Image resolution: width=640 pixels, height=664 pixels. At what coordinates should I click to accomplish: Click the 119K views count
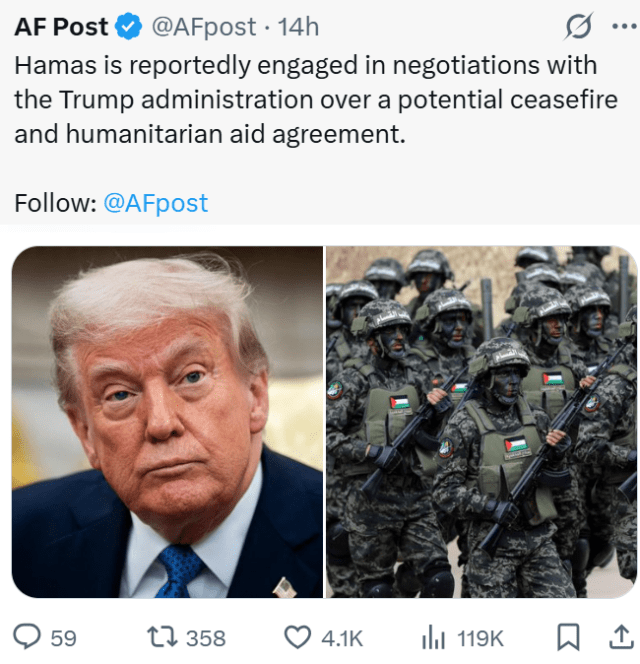tap(480, 638)
